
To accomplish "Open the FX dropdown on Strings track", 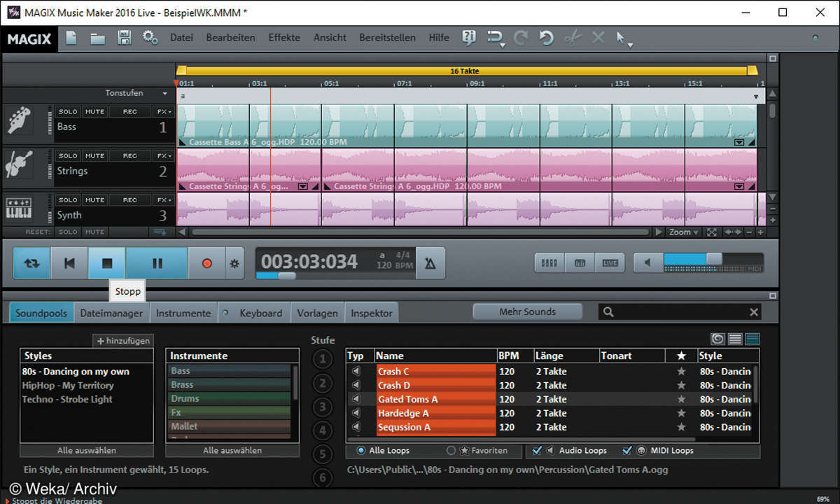I will (x=163, y=156).
